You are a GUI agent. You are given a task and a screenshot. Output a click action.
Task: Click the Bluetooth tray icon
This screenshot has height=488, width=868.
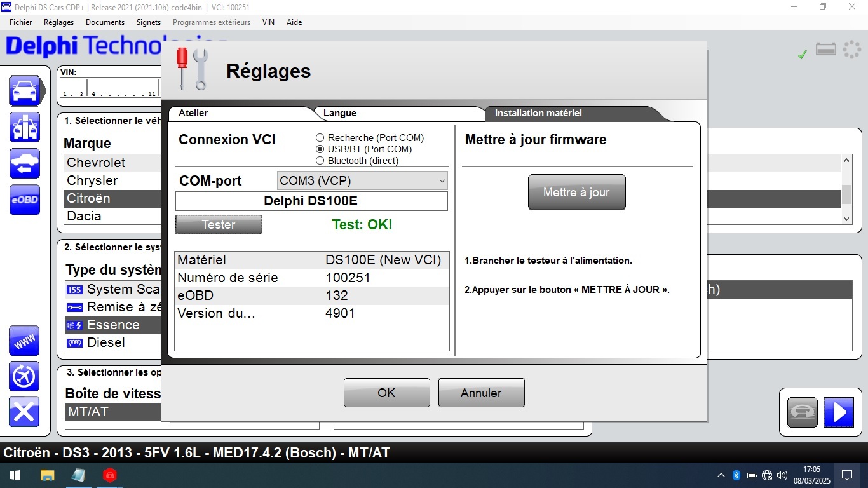click(736, 475)
